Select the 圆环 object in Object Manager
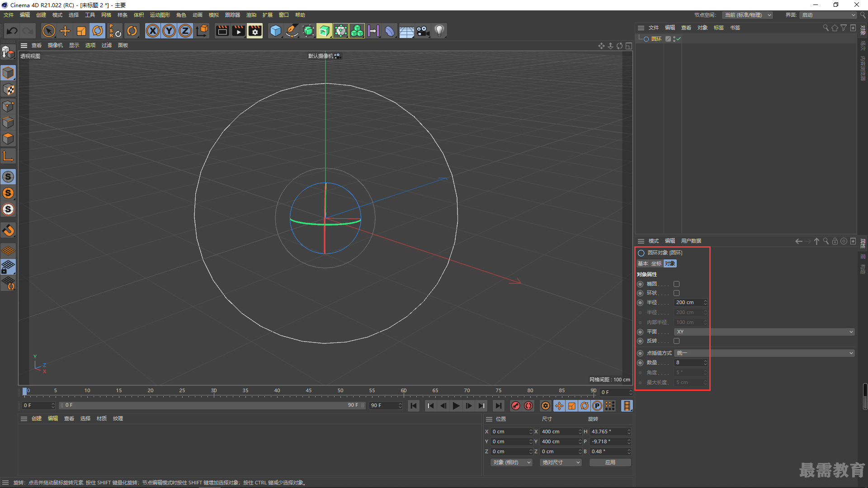This screenshot has height=488, width=868. click(656, 39)
